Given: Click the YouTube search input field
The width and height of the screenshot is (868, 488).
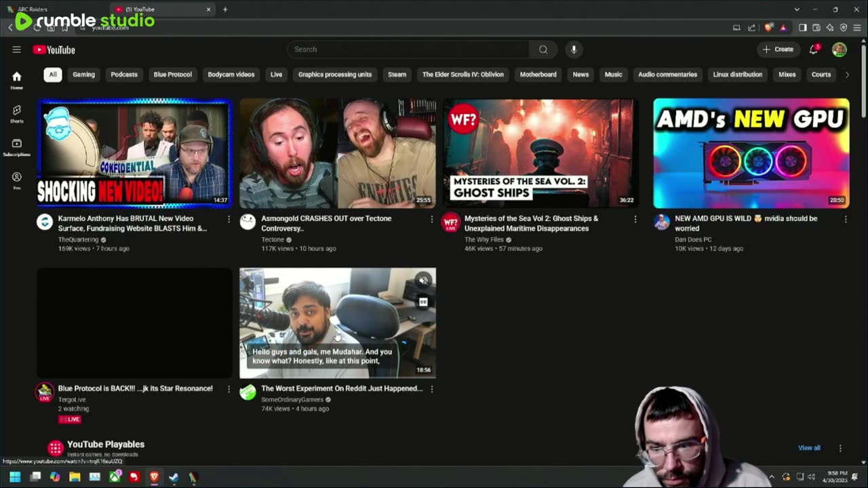Looking at the screenshot, I should coord(408,49).
